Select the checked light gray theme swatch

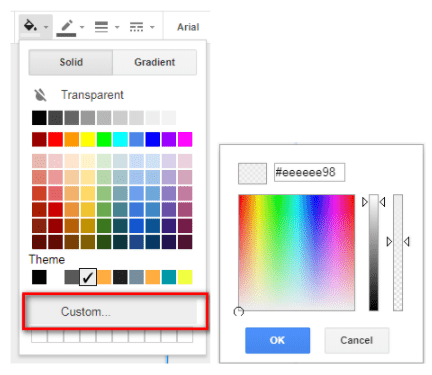[x=88, y=277]
